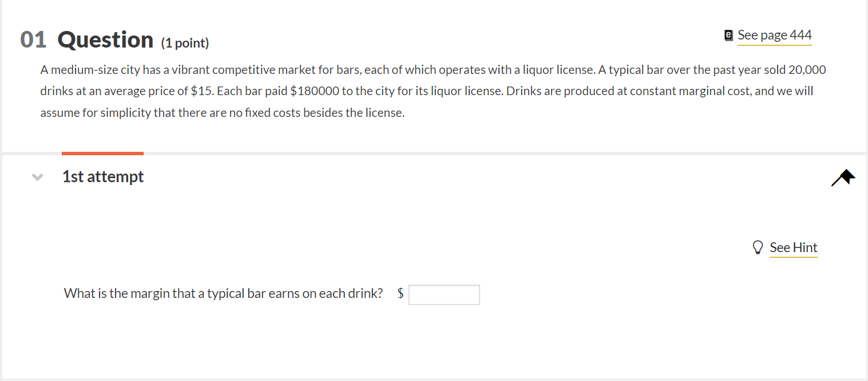
Task: Tap the bookmark icon above the attempt area
Action: 842,177
